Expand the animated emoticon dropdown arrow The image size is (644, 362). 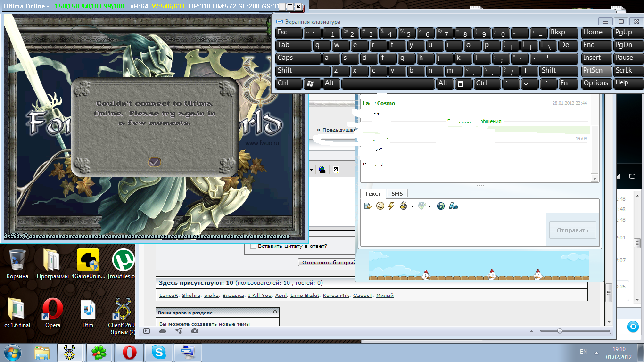click(412, 206)
